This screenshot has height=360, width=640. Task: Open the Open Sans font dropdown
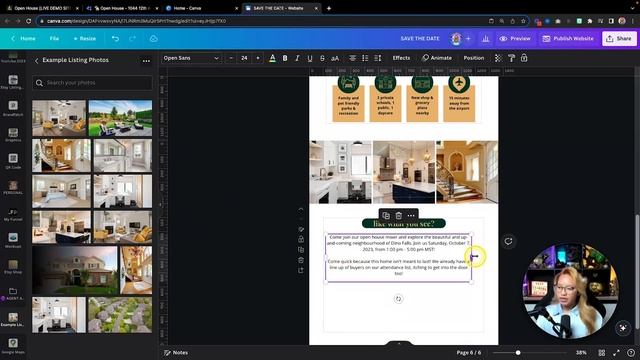click(x=191, y=58)
